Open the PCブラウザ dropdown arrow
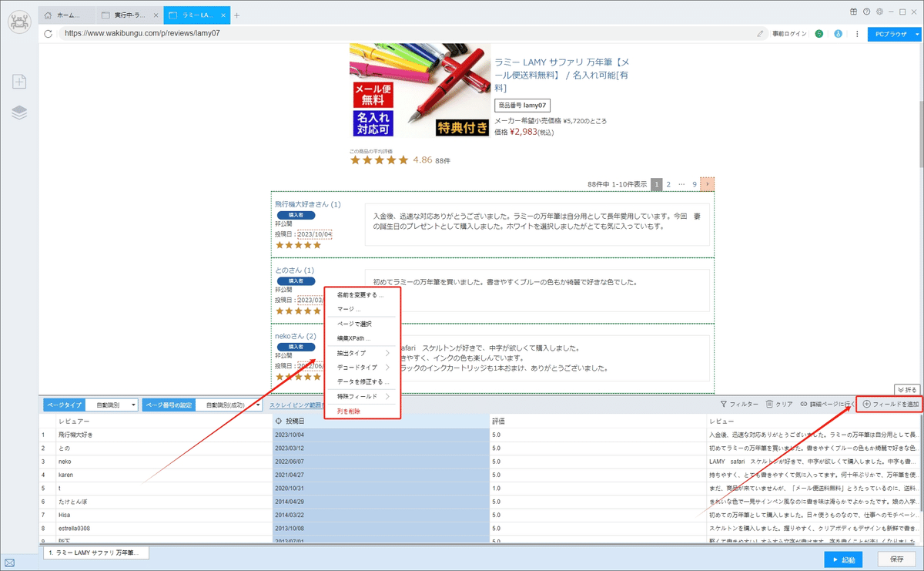 tap(916, 34)
